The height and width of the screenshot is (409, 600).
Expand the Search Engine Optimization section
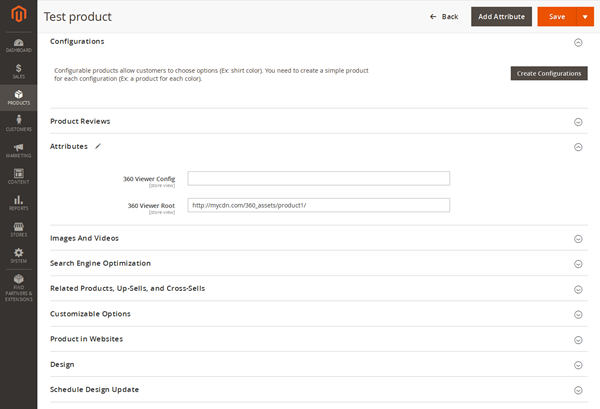click(578, 264)
